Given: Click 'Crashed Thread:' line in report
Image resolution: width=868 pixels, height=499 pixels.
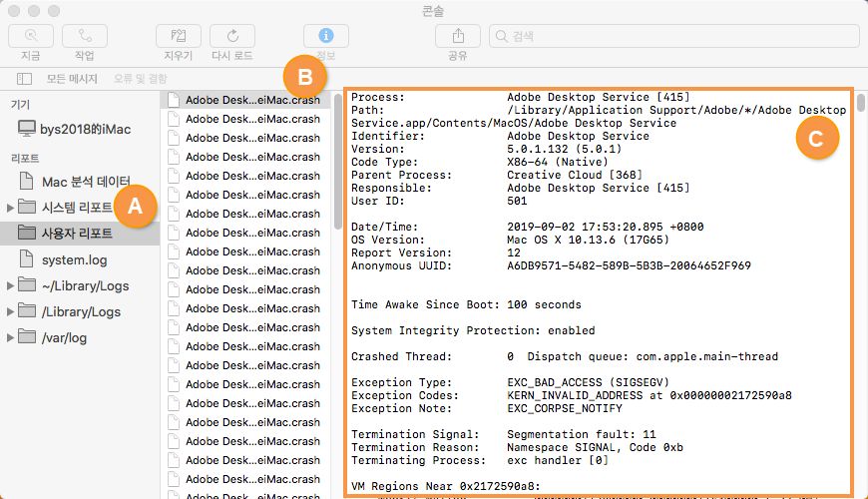Looking at the screenshot, I should pos(565,356).
